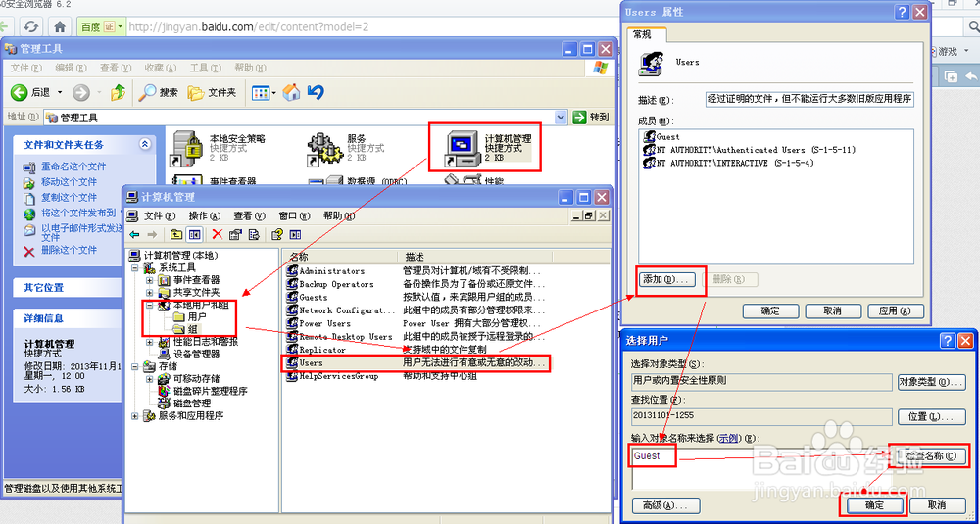This screenshot has height=524, width=980.
Task: Open 工具(T) menu in 管理工具 window
Action: [206, 68]
